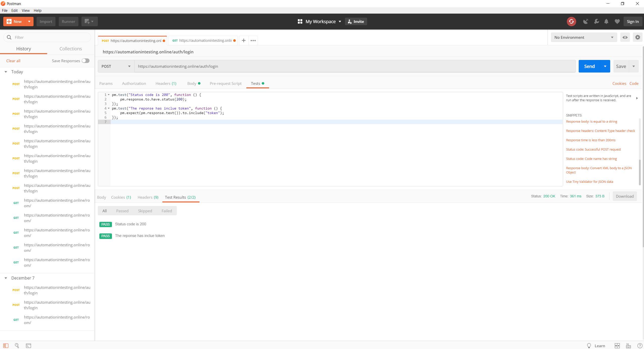The image size is (644, 349).
Task: Switch to the Pre-request Script tab
Action: (225, 83)
